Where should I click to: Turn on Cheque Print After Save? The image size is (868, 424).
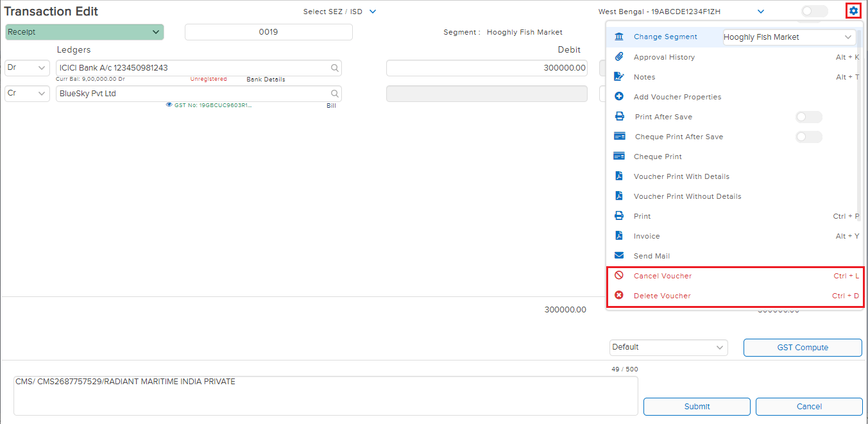(x=808, y=137)
